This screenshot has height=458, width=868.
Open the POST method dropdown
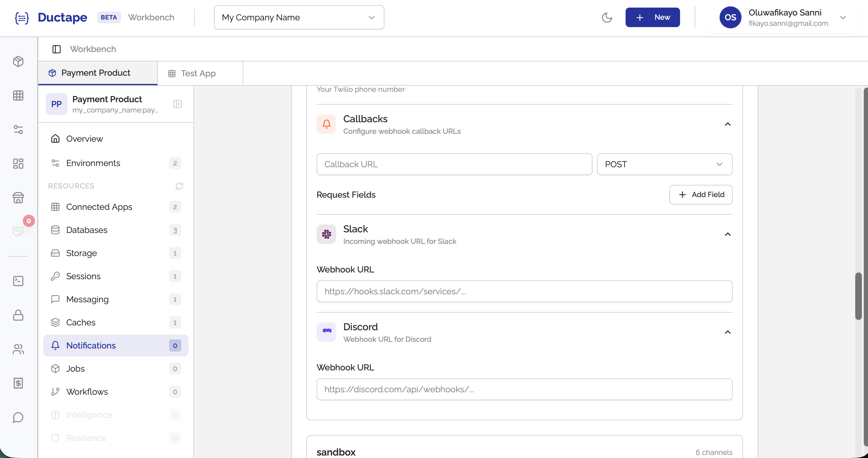point(665,164)
